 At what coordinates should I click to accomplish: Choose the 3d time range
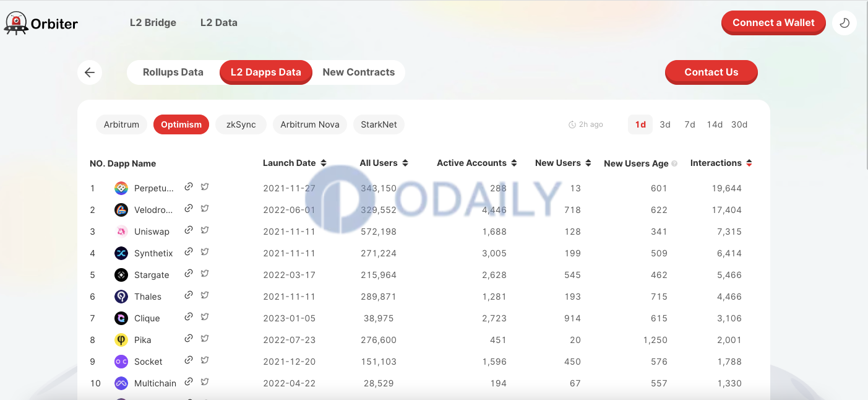665,124
